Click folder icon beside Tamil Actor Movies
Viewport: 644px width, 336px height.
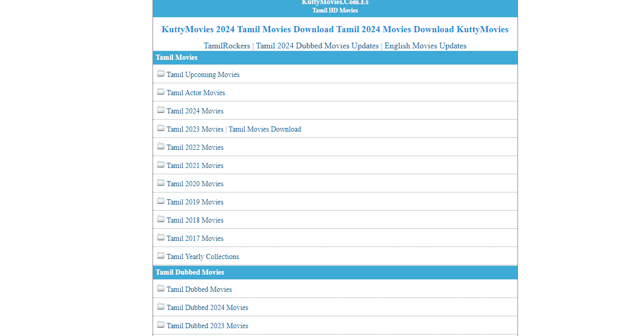pos(161,92)
